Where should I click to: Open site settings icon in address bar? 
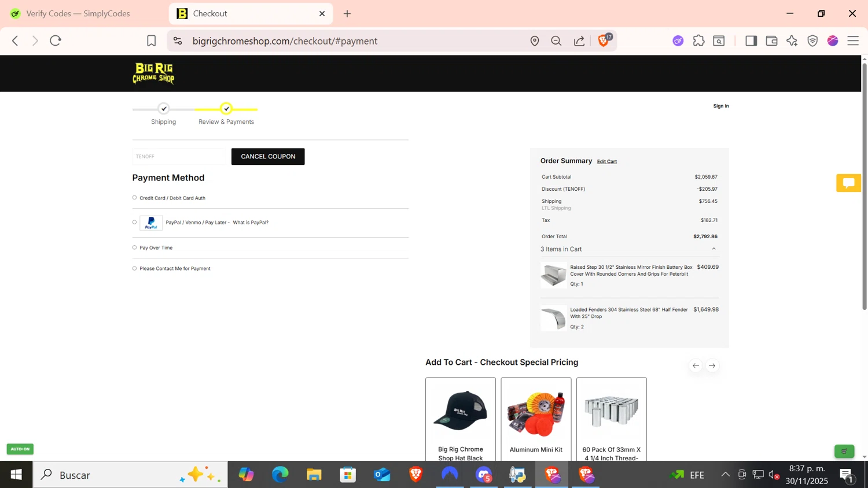pos(178,41)
